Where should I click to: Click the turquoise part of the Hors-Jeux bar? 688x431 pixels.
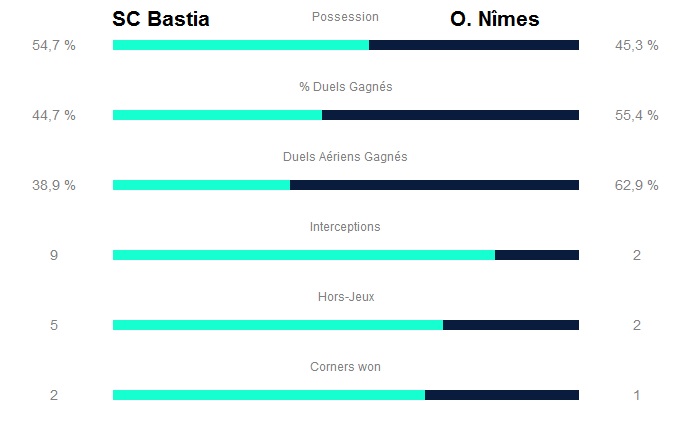click(x=277, y=325)
